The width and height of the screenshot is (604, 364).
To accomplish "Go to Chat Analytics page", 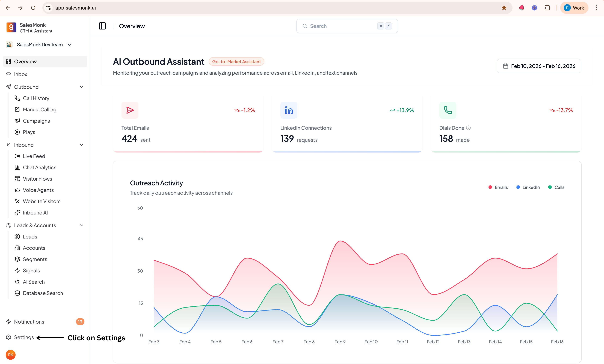I will pyautogui.click(x=39, y=168).
